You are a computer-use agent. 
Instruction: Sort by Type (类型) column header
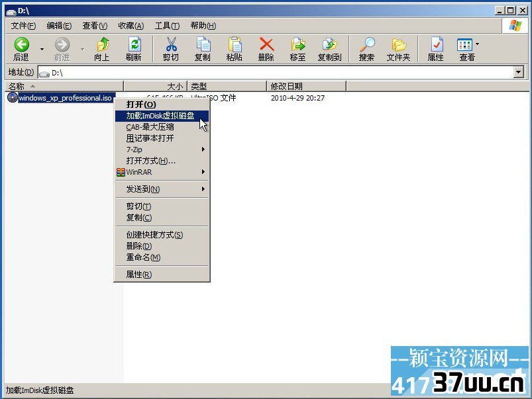(227, 87)
